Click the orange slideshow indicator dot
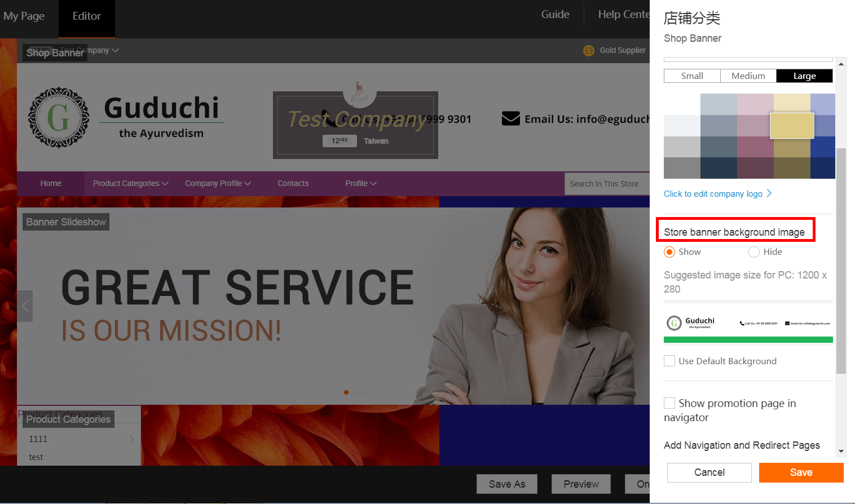Viewport: 855px width, 504px height. [346, 392]
